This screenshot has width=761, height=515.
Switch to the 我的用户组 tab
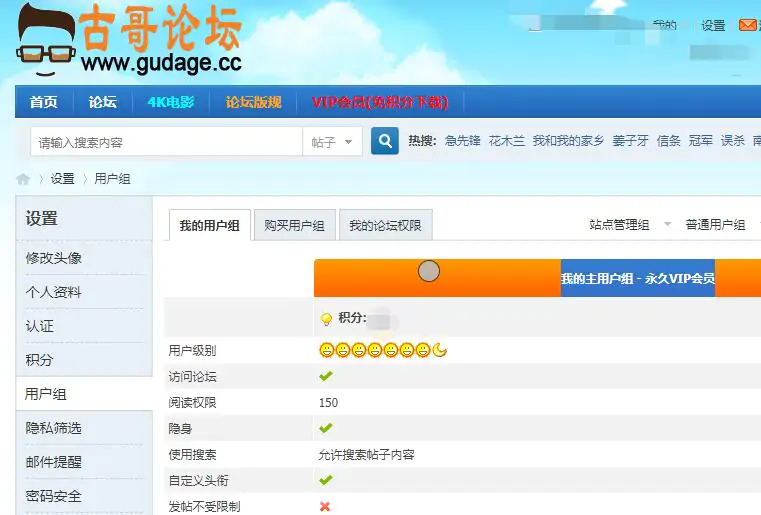210,225
